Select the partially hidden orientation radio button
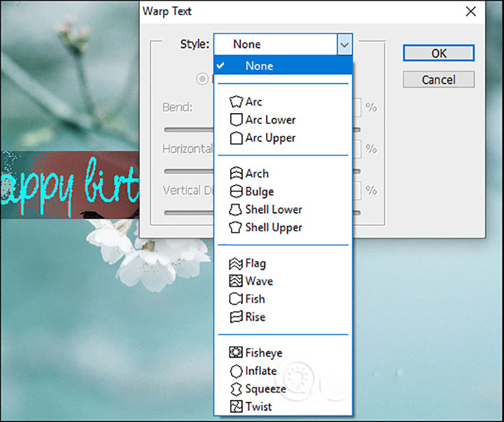 click(x=202, y=79)
